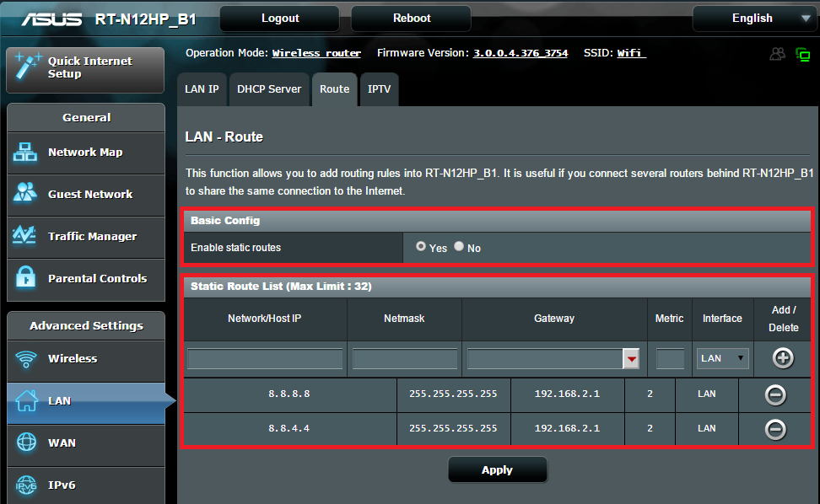This screenshot has height=504, width=820.
Task: Open Network Map via its icon
Action: tap(25, 152)
